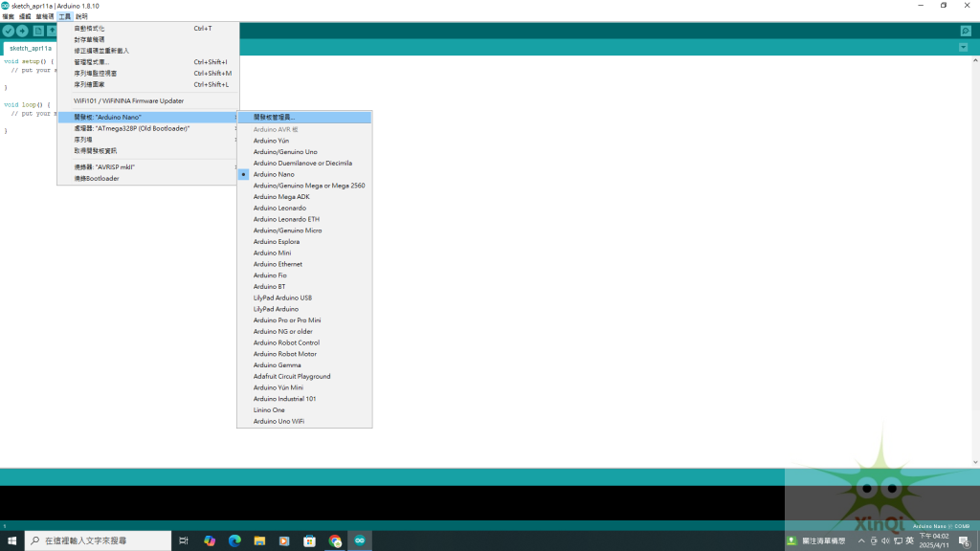Click the Arduino IDE taskbar icon
The image size is (980, 551).
tap(360, 541)
